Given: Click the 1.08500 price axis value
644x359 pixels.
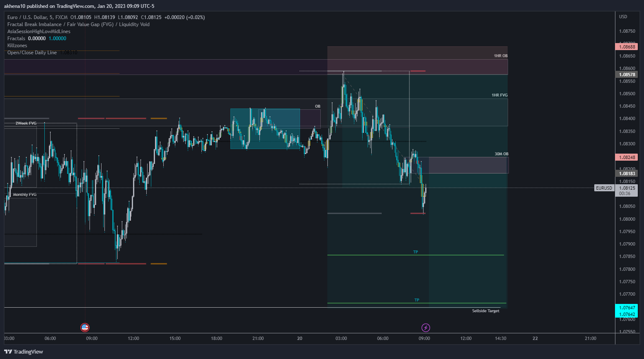Looking at the screenshot, I should click(627, 94).
